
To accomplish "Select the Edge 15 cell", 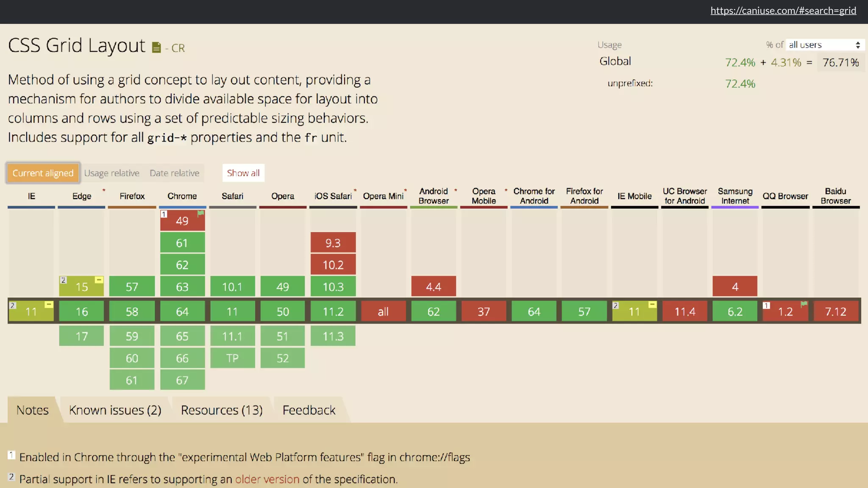I will point(81,286).
